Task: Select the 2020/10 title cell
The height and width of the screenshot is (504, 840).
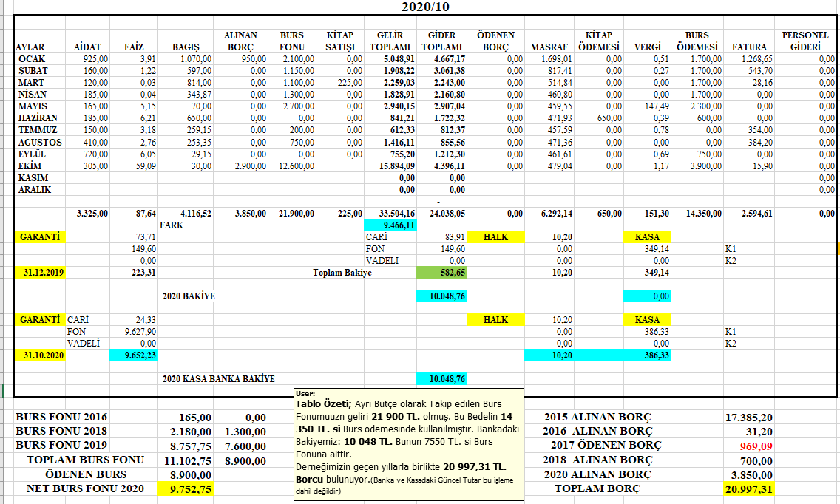Action: (x=425, y=7)
